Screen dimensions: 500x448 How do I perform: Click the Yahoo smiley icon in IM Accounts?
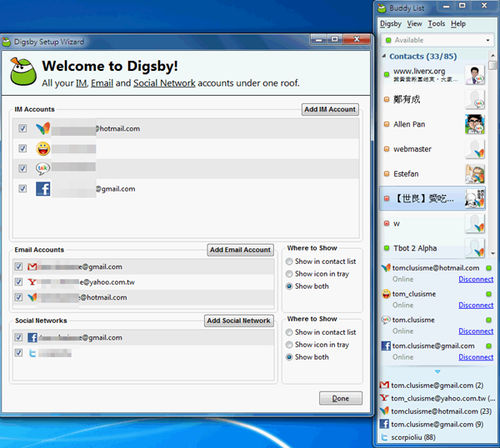point(43,149)
